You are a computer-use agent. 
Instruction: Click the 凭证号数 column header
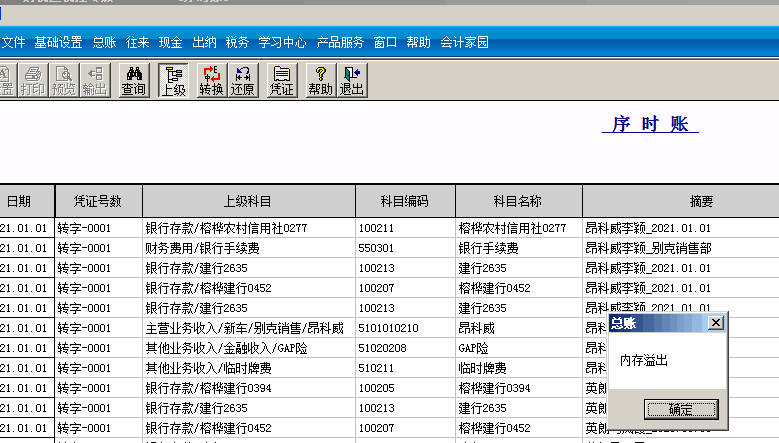click(98, 201)
